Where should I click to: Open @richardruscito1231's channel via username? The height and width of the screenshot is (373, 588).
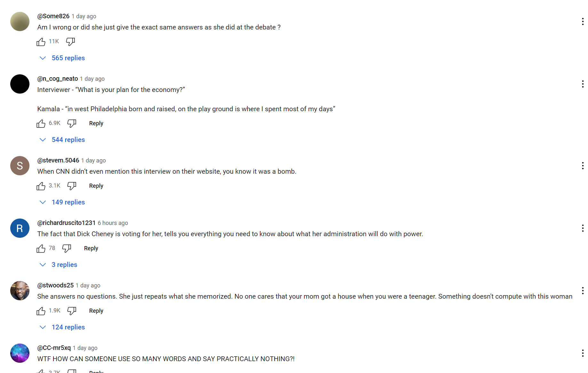pos(66,223)
